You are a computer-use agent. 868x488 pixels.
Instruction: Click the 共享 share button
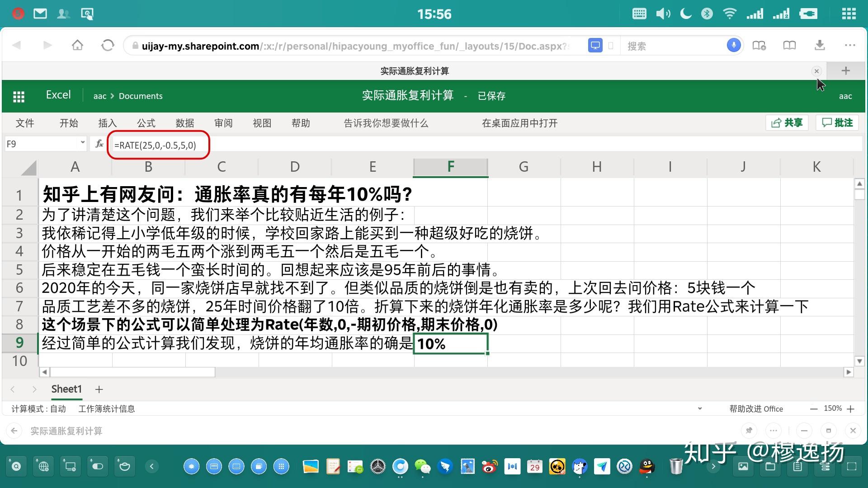pos(787,122)
